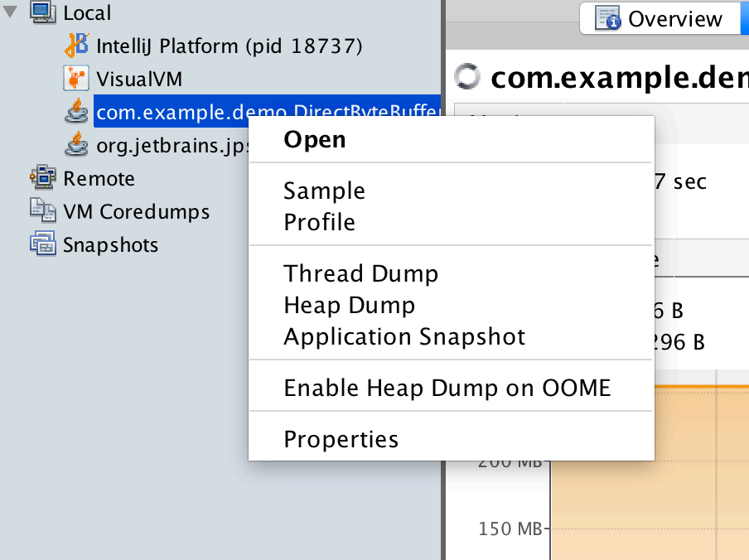The height and width of the screenshot is (560, 749).
Task: Select the Snapshots node
Action: pos(110,245)
